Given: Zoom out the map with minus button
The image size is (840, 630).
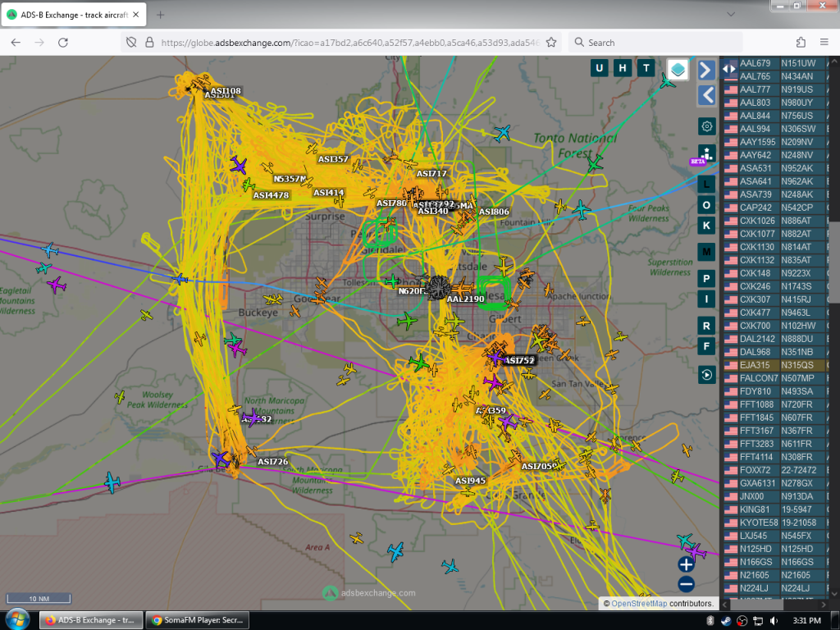Looking at the screenshot, I should pos(687,584).
